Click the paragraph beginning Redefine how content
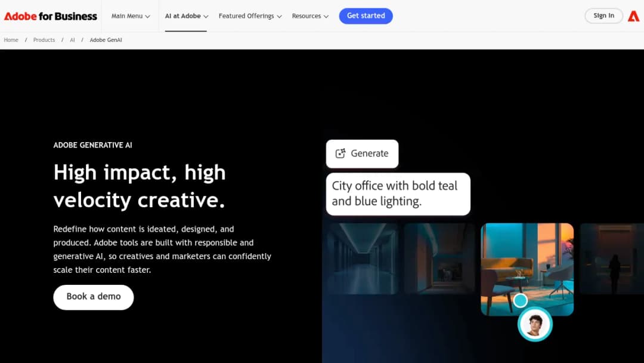The image size is (644, 363). 162,249
